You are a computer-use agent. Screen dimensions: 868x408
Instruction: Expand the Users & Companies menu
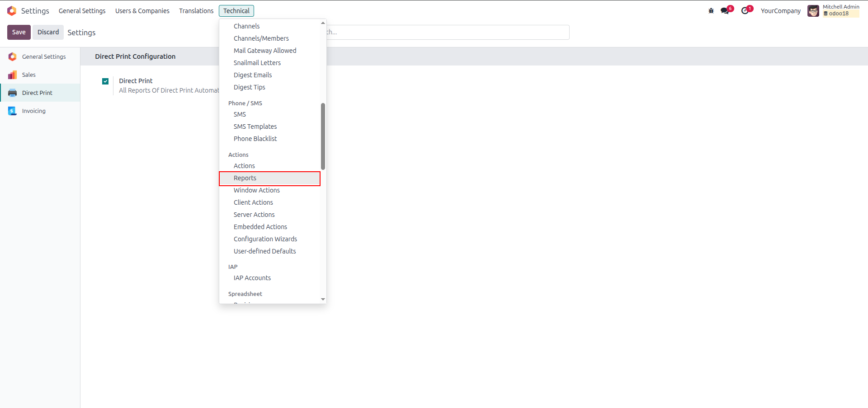coord(142,11)
